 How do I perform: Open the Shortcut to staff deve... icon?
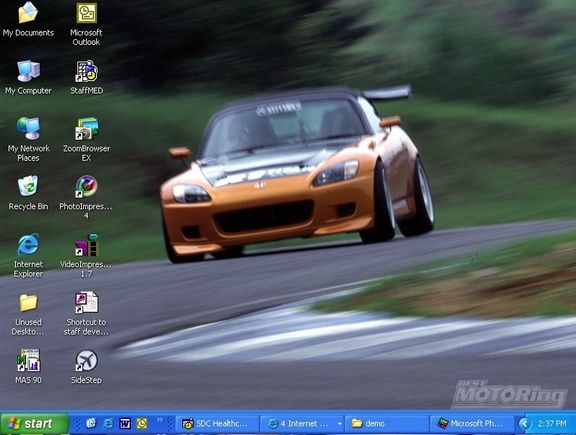pos(86,314)
